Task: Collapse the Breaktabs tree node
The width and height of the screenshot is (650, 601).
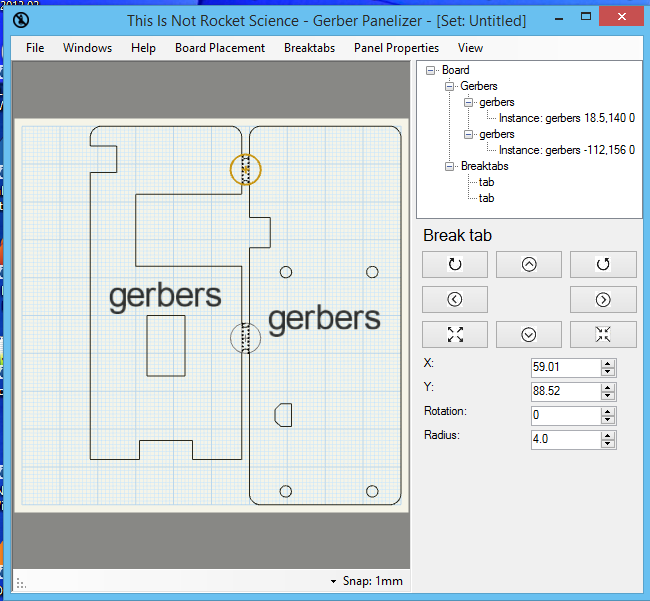Action: 449,166
